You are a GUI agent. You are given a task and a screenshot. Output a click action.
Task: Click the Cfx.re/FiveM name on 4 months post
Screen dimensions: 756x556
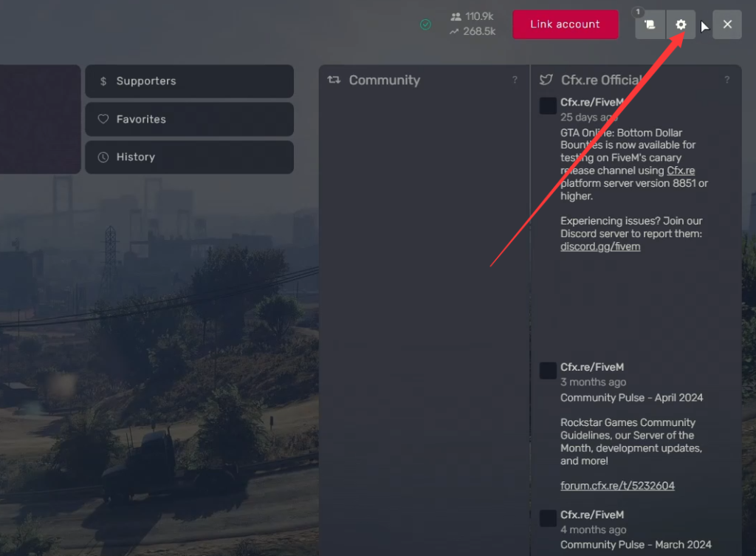pyautogui.click(x=591, y=515)
